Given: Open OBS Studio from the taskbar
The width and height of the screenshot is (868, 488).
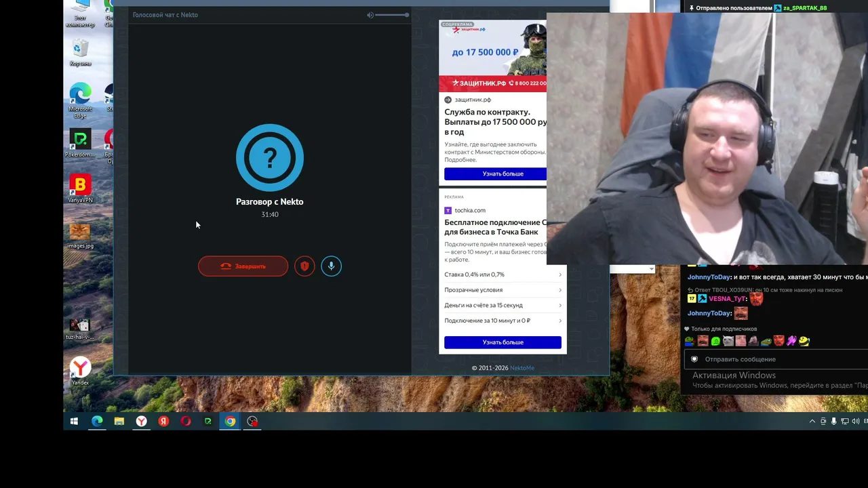Looking at the screenshot, I should (252, 422).
